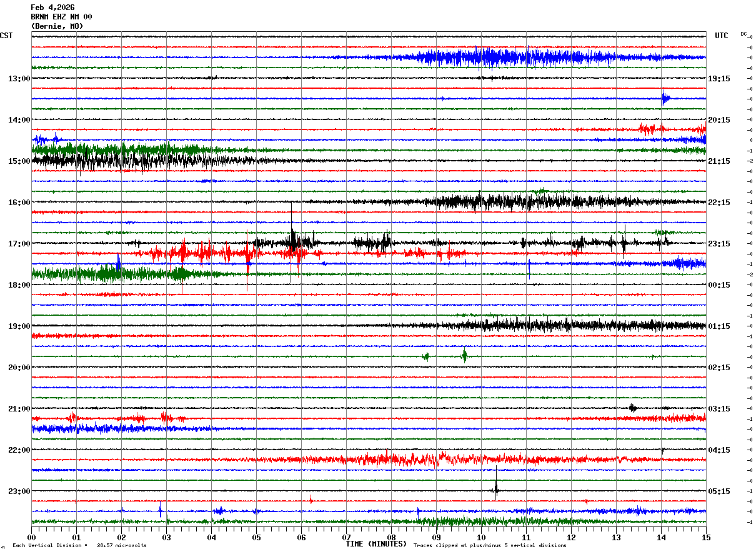Click the UTC timezone label
This screenshot has height=554, width=756.
[722, 36]
